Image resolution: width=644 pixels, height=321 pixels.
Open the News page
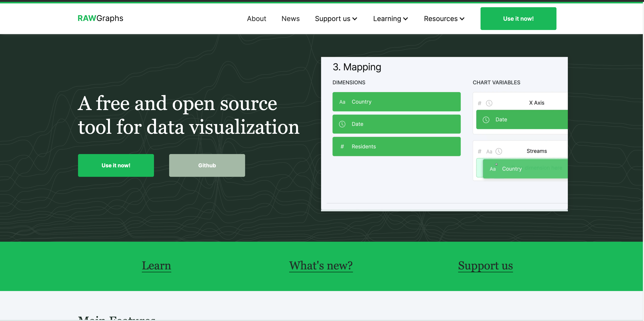[290, 18]
